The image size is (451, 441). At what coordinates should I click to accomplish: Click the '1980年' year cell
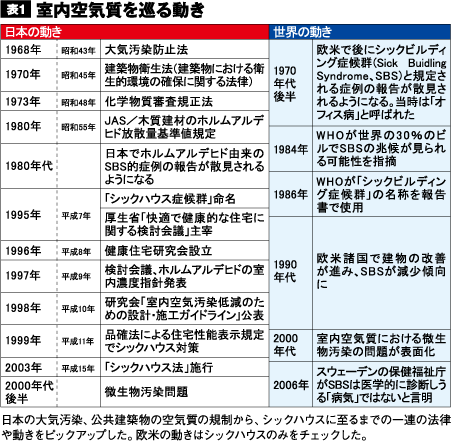tap(29, 127)
